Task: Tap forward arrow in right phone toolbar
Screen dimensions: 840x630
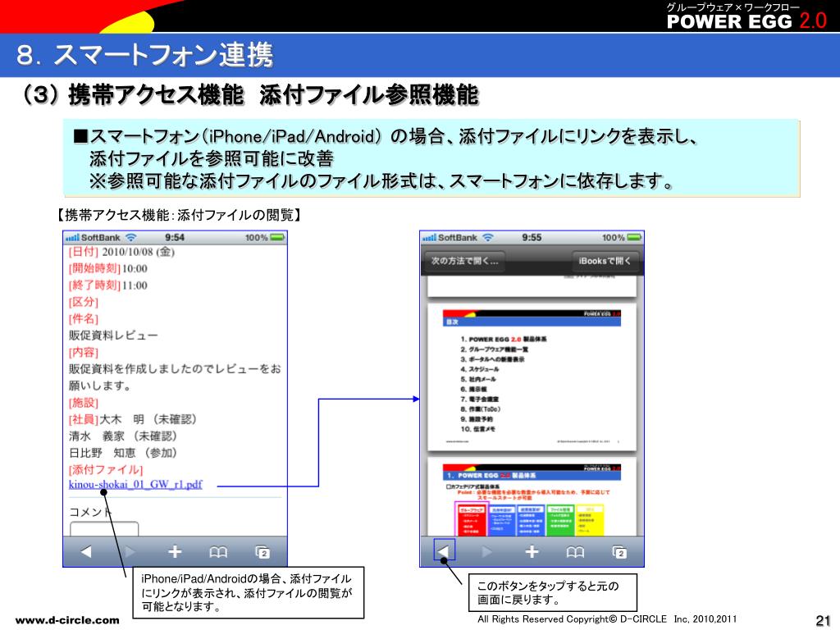Action: (486, 551)
